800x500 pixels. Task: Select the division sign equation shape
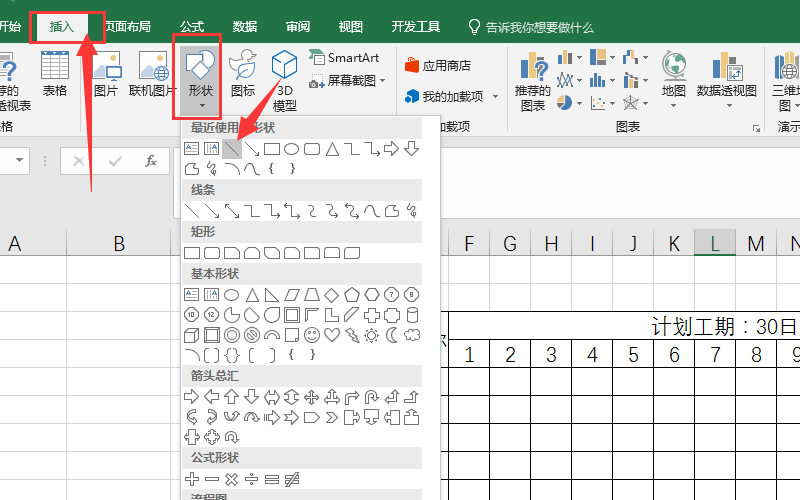(252, 479)
